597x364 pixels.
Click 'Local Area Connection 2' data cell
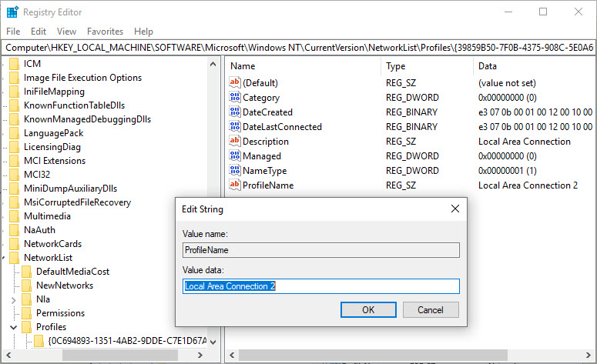(x=528, y=185)
